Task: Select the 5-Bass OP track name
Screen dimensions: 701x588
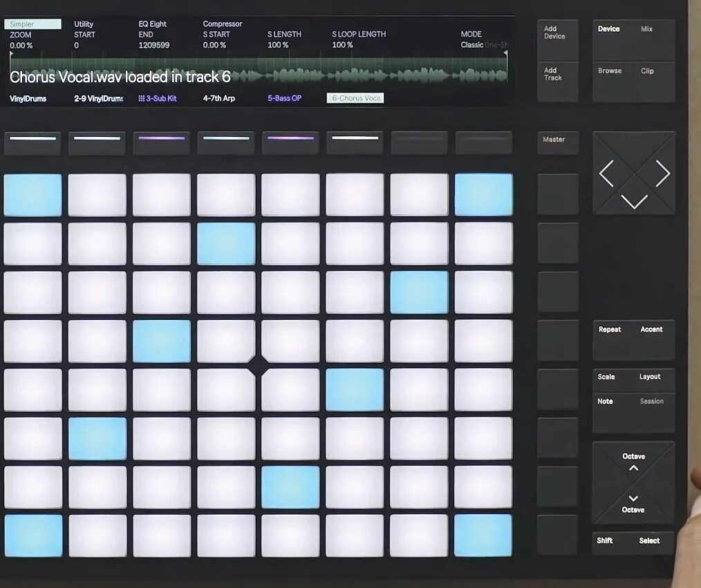Action: pos(284,98)
